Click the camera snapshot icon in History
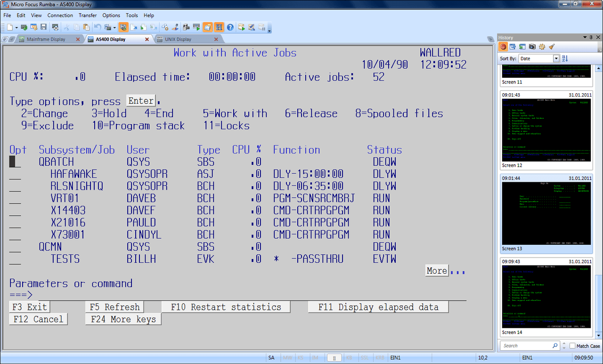Image resolution: width=603 pixels, height=364 pixels. [x=532, y=47]
